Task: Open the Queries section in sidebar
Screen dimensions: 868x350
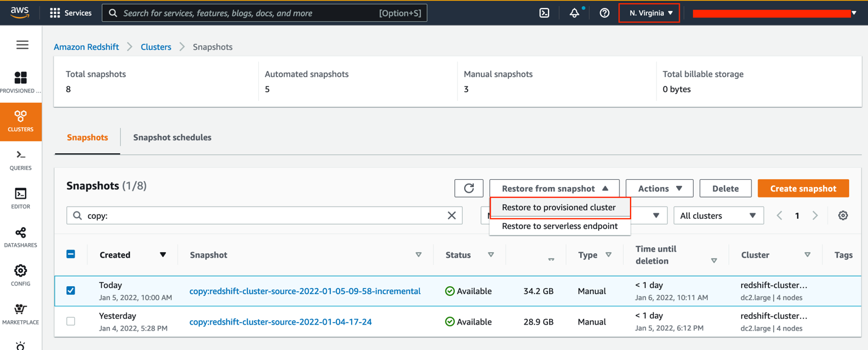Action: click(x=21, y=160)
